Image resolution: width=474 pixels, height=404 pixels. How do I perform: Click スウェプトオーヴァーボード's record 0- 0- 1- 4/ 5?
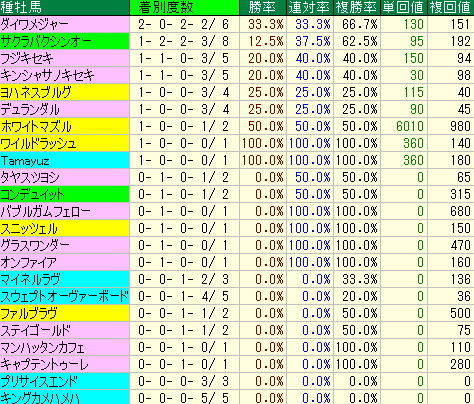184,296
